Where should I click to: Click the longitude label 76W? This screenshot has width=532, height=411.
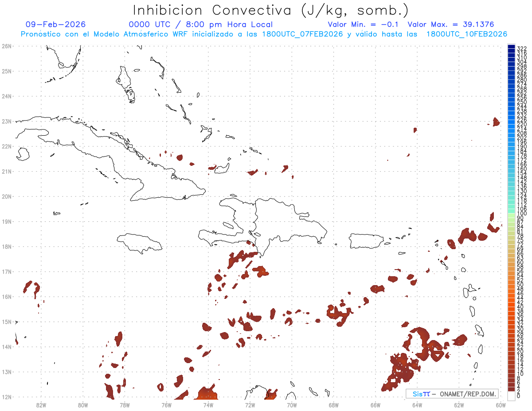166,404
